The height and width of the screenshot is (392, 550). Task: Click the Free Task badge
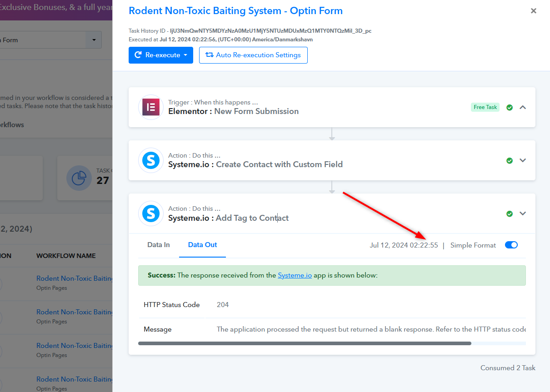(485, 107)
